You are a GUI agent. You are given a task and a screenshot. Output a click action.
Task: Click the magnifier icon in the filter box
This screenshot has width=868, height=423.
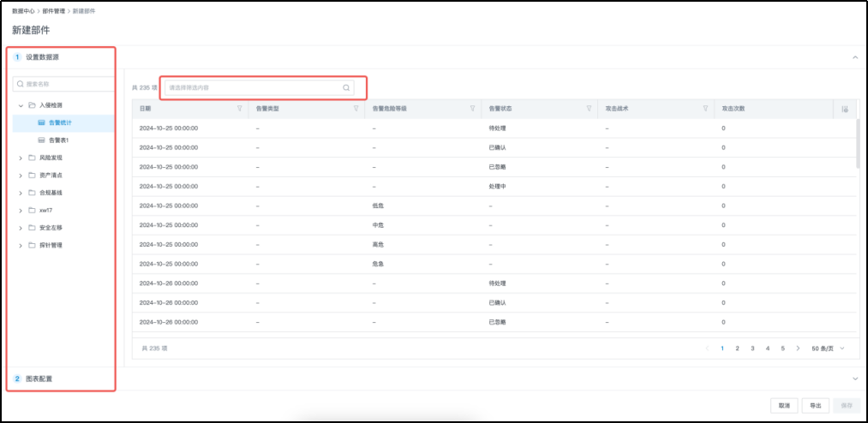(x=346, y=87)
